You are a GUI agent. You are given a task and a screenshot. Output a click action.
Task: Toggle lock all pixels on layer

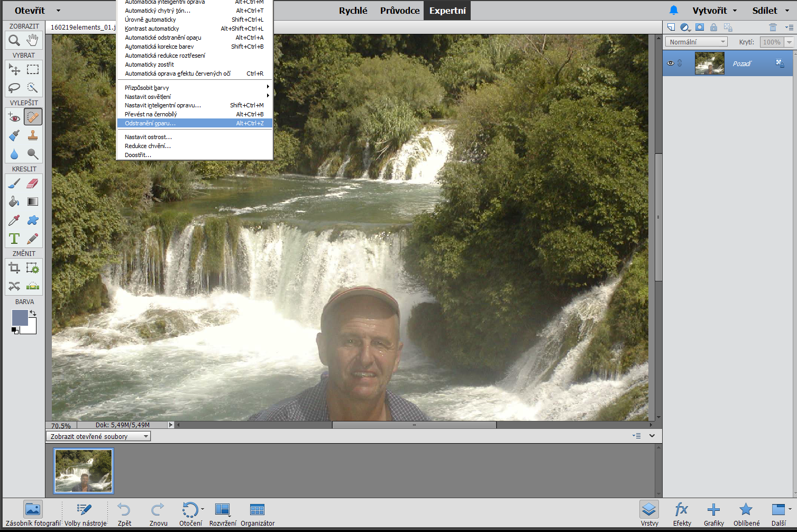713,27
